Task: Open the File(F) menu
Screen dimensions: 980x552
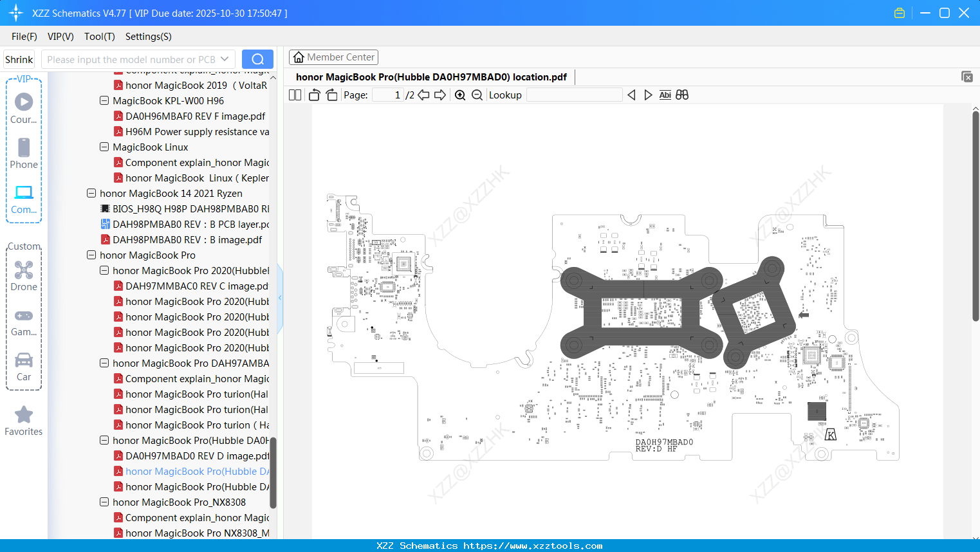Action: [24, 37]
